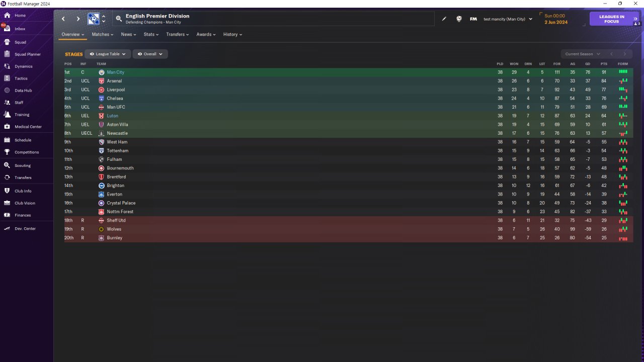Click Arsenal's form bars indicator
The width and height of the screenshot is (644, 362).
tap(623, 81)
